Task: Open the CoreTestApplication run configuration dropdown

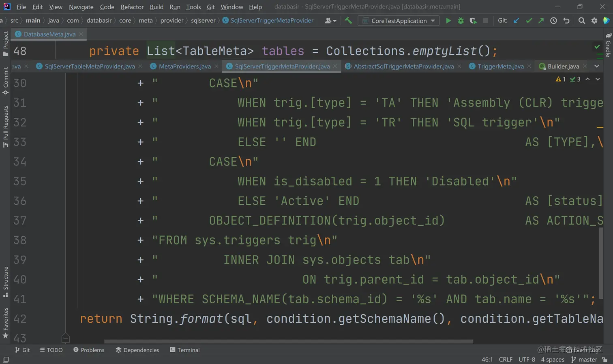Action: pyautogui.click(x=399, y=21)
